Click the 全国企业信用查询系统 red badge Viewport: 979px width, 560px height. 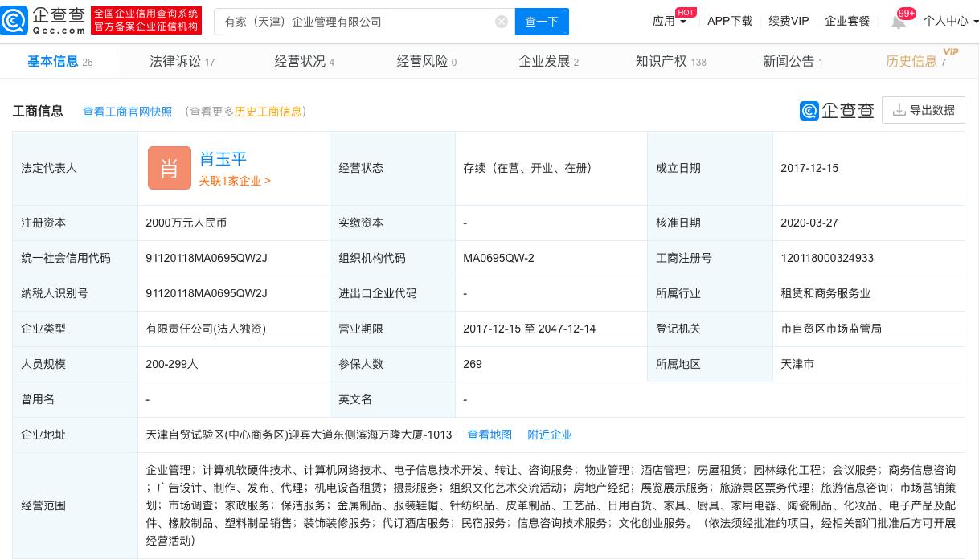coord(145,21)
